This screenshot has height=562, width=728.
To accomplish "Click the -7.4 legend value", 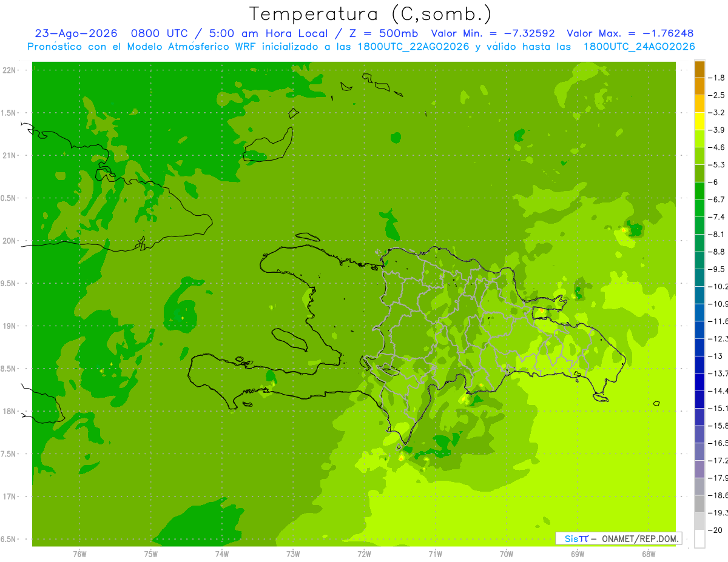I will [x=716, y=217].
